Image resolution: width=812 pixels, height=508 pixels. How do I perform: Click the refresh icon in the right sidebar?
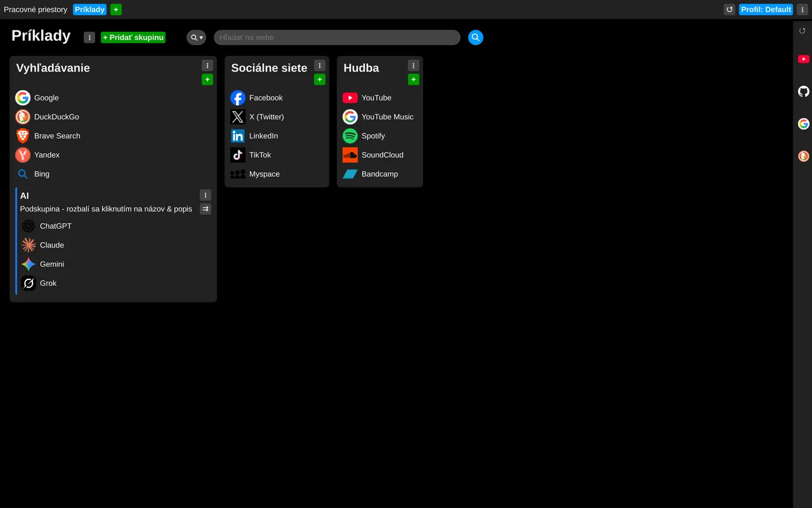pos(802,30)
